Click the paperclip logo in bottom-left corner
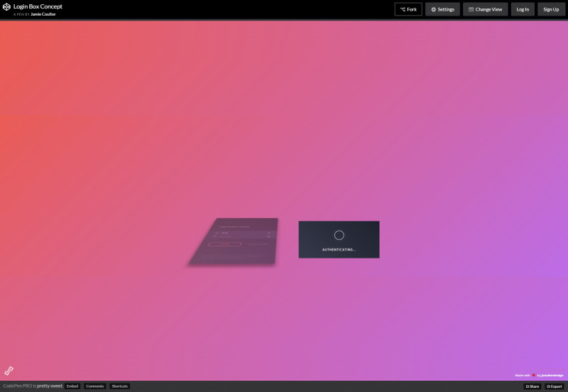The width and height of the screenshot is (568, 392). (9, 370)
